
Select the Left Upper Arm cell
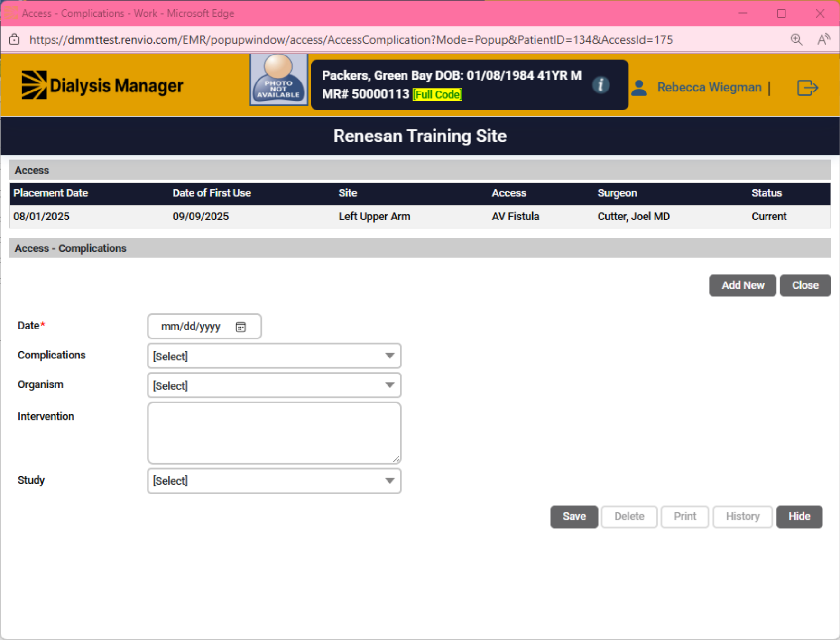click(374, 217)
